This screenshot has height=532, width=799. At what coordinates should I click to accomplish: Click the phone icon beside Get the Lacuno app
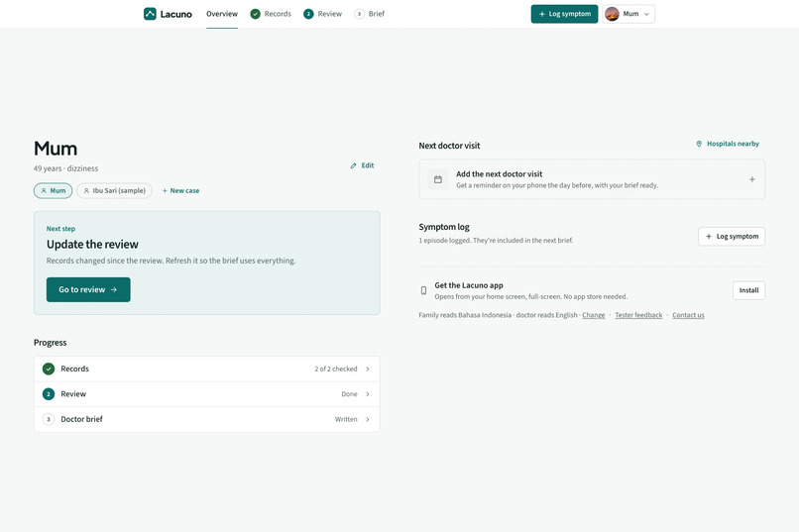pos(423,290)
